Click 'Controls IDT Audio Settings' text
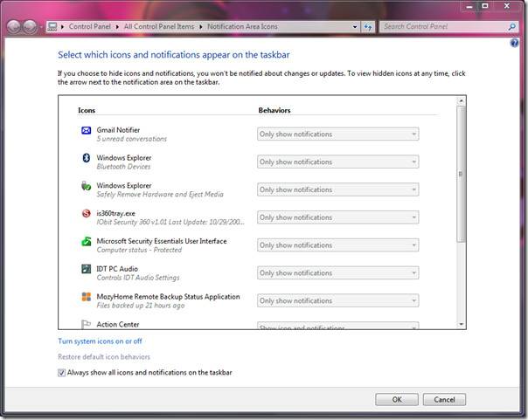The image size is (528, 420). pos(138,278)
